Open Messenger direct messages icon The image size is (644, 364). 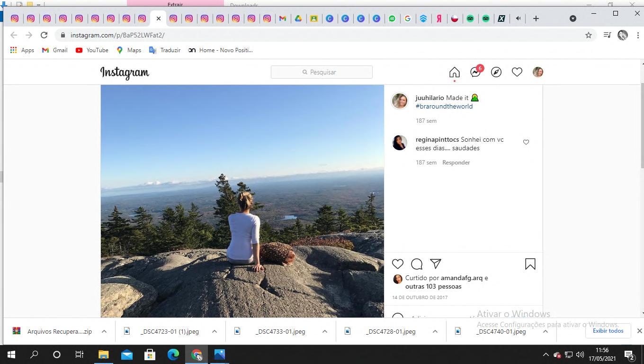[476, 72]
